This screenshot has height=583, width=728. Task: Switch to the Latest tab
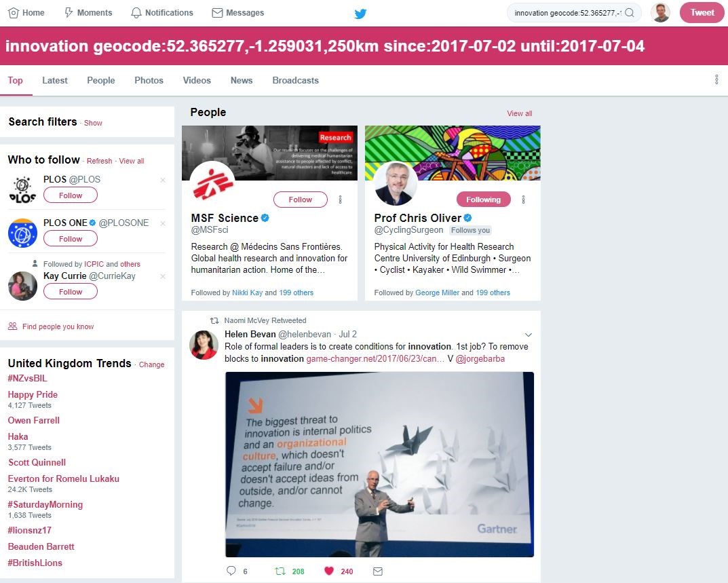(55, 80)
